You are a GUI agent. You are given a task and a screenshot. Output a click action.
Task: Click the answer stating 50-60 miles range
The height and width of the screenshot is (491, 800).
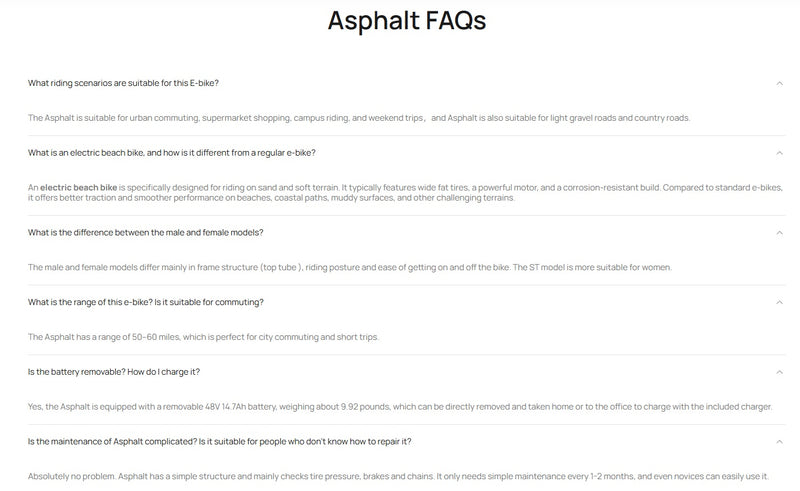[203, 337]
